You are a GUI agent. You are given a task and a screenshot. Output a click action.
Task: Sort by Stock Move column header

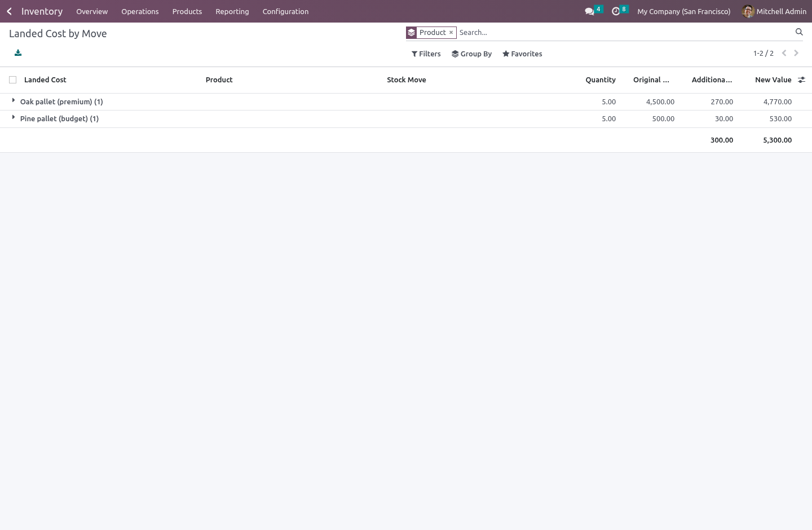pos(407,80)
